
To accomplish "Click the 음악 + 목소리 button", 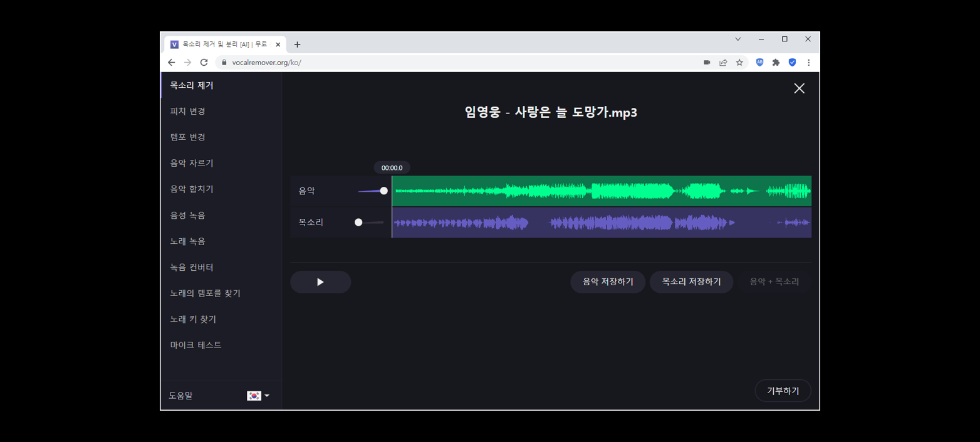I will 774,282.
